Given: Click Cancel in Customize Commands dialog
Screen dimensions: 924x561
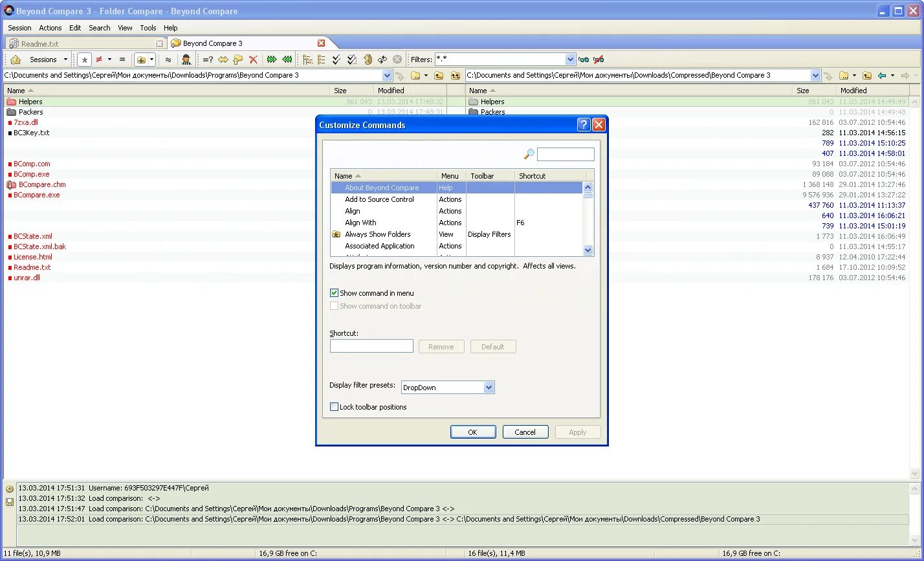Looking at the screenshot, I should 525,432.
